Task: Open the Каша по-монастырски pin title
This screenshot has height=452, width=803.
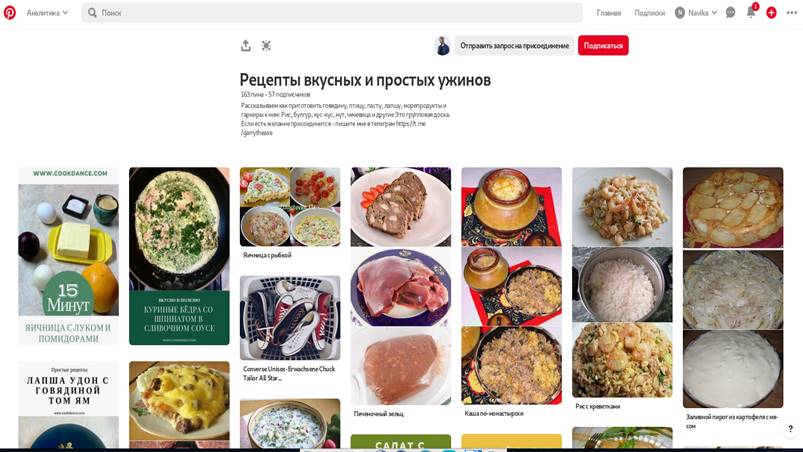Action: coord(494,413)
